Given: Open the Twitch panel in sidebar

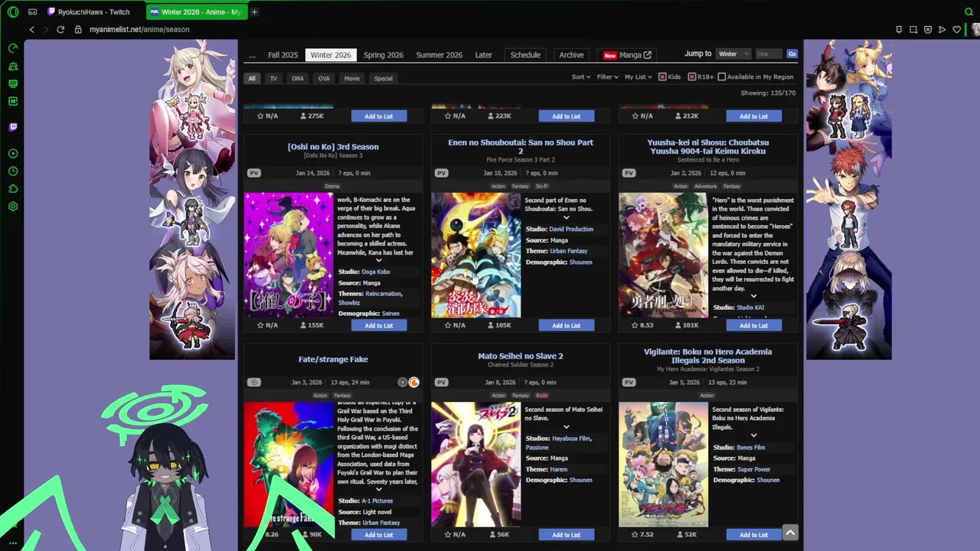Looking at the screenshot, I should click(13, 127).
